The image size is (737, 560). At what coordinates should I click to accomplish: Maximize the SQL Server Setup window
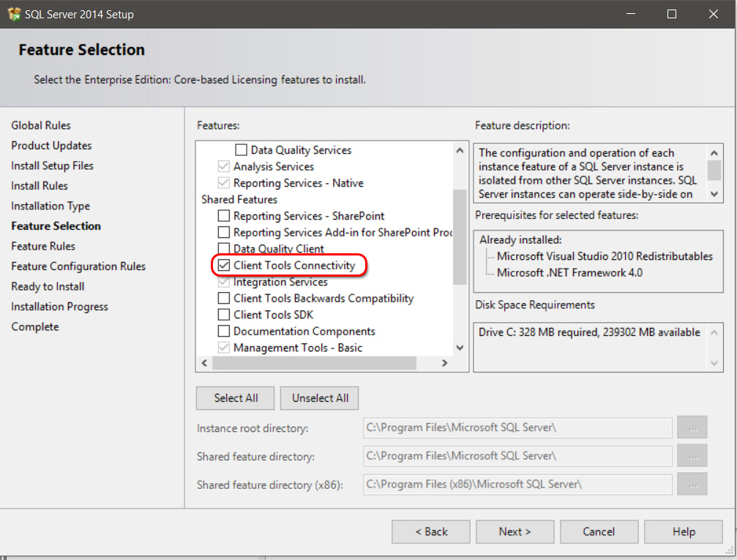[x=672, y=14]
